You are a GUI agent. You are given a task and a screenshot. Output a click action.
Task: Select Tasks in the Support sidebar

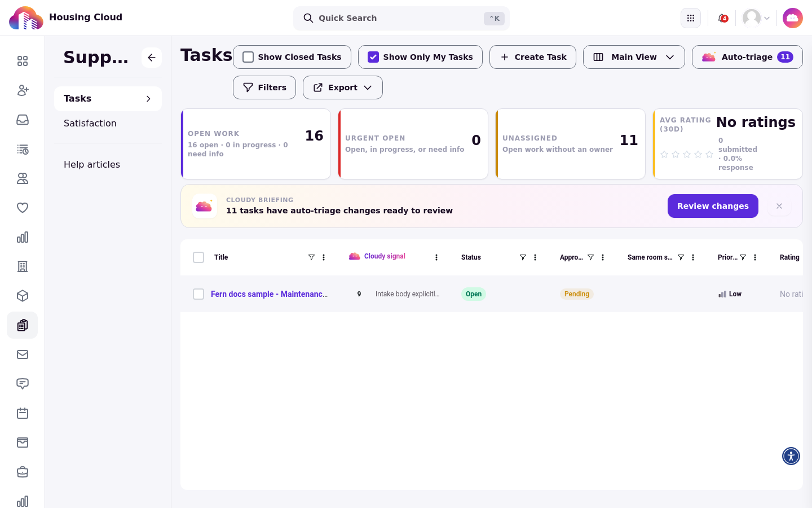(108, 99)
